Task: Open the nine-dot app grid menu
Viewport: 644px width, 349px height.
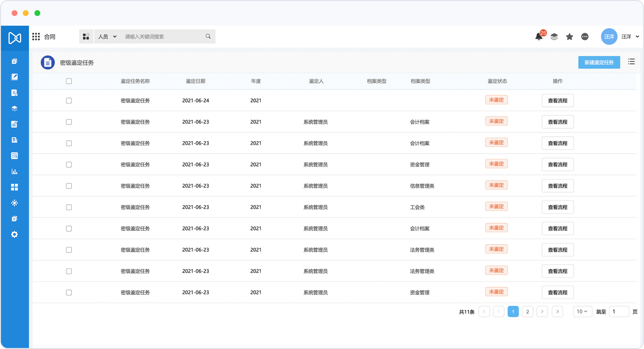Action: click(36, 37)
